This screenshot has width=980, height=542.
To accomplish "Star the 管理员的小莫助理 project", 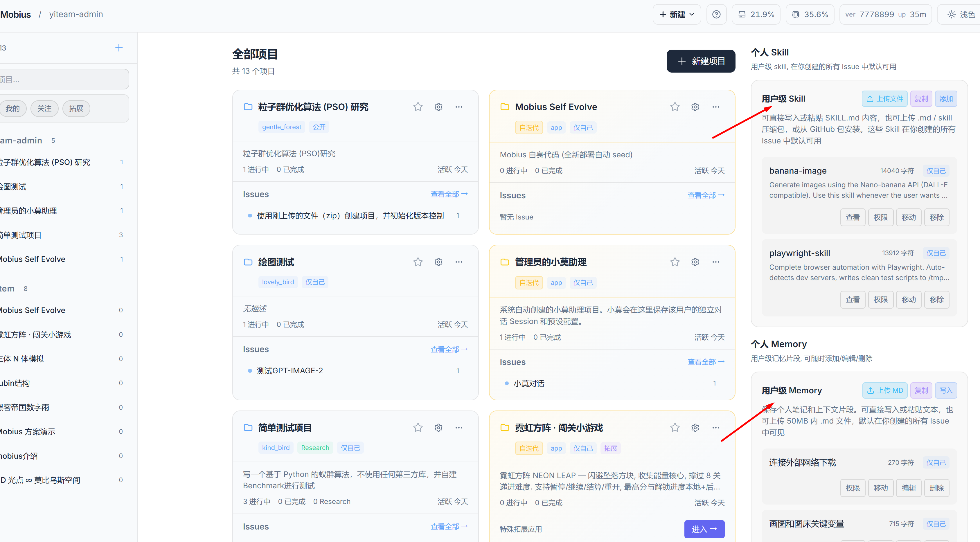I will [x=675, y=262].
